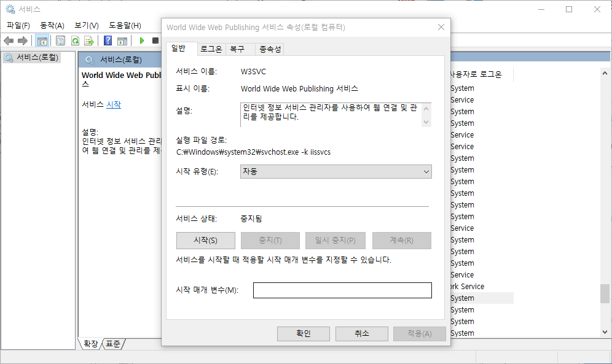This screenshot has height=364, width=612.
Task: Click services list scrollbar up arrow
Action: [x=605, y=73]
